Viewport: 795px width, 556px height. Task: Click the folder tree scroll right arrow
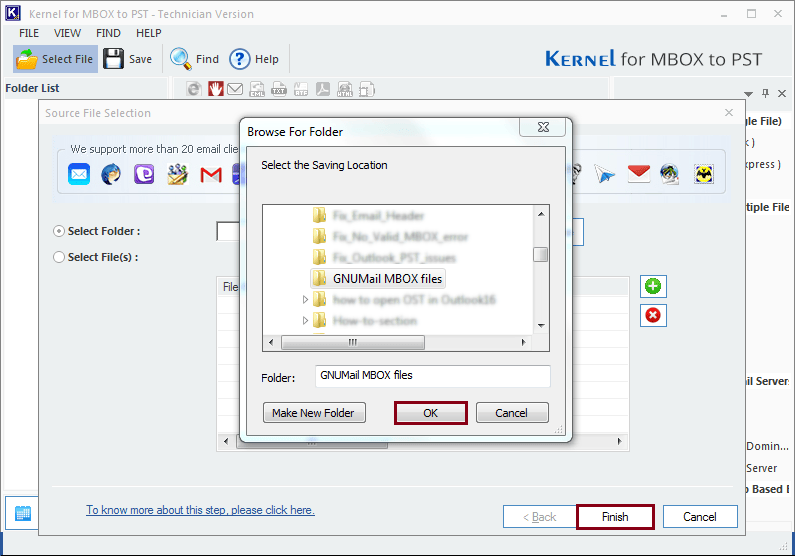pos(523,343)
